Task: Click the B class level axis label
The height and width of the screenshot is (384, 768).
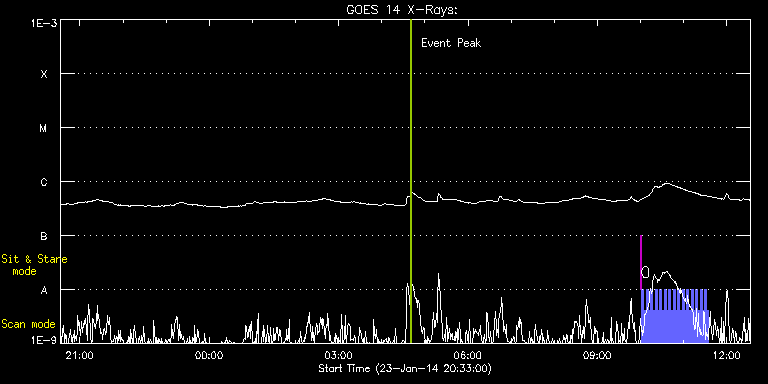Action: (44, 236)
